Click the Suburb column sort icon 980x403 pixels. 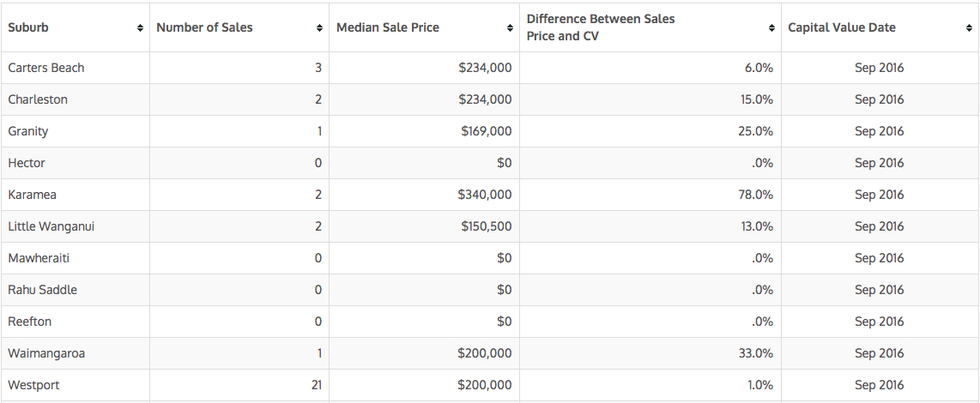pos(140,28)
